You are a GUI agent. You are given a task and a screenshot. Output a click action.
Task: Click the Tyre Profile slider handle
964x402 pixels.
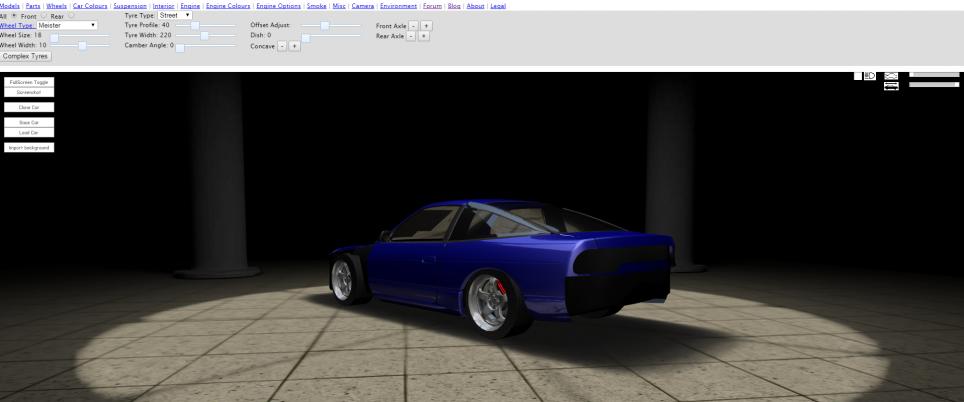pyautogui.click(x=195, y=25)
